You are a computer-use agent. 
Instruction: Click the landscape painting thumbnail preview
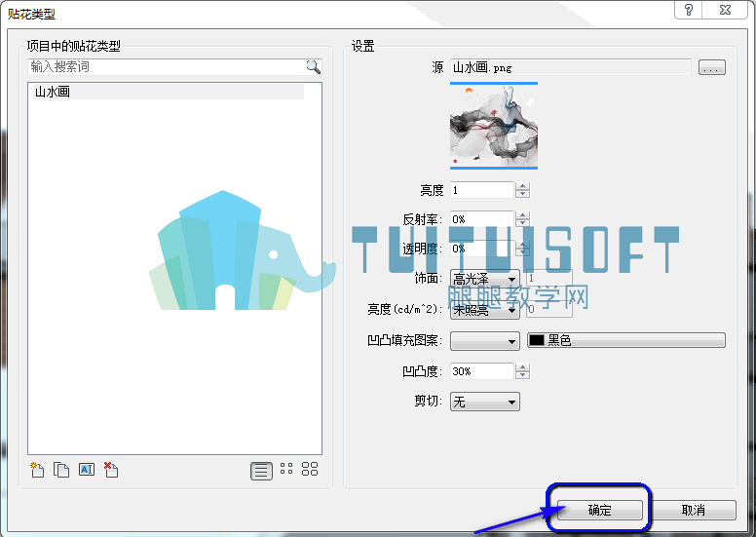[494, 126]
